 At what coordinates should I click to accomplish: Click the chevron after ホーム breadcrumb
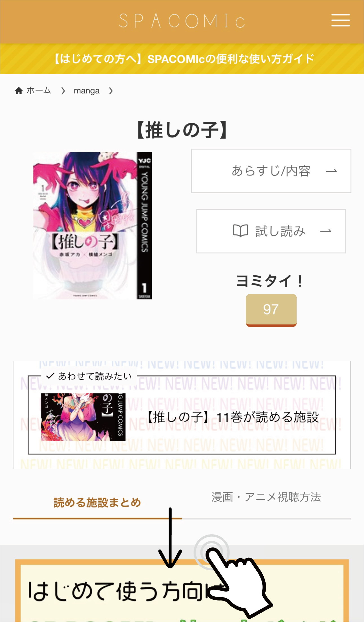[63, 91]
